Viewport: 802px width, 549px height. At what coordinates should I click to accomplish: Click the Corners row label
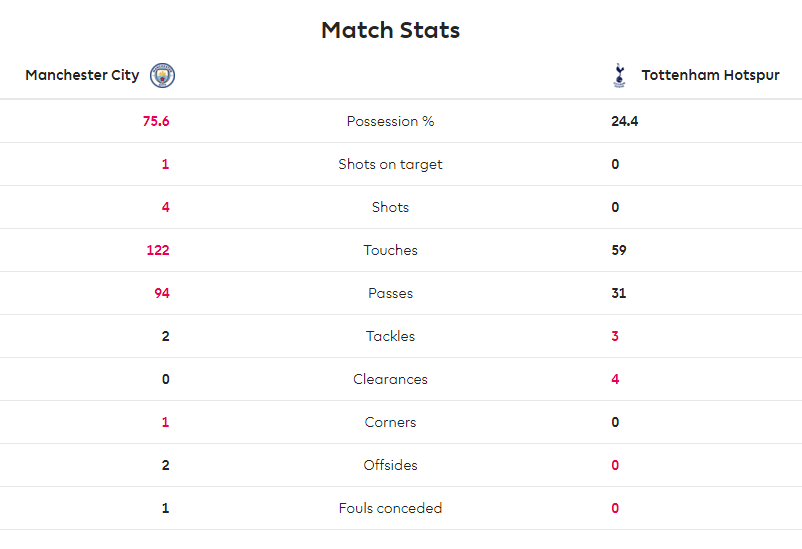pyautogui.click(x=390, y=422)
